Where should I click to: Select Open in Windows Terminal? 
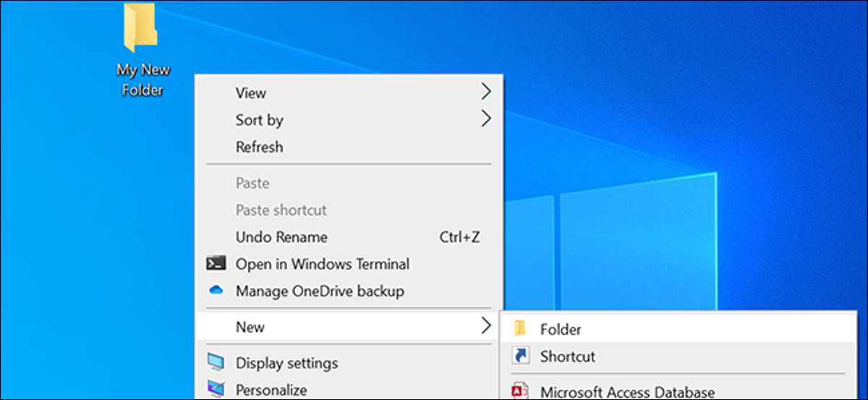point(323,264)
